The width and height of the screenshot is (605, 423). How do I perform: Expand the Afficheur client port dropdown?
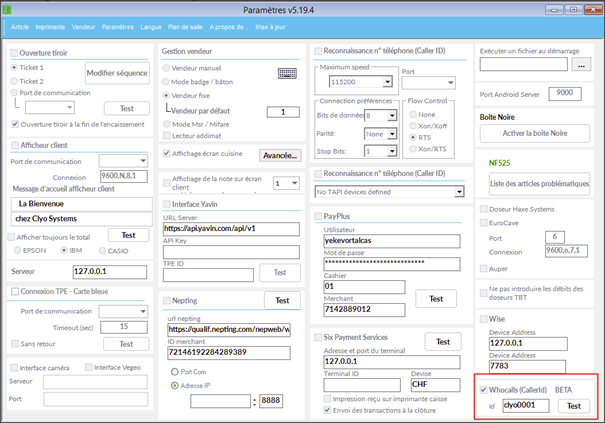click(143, 161)
